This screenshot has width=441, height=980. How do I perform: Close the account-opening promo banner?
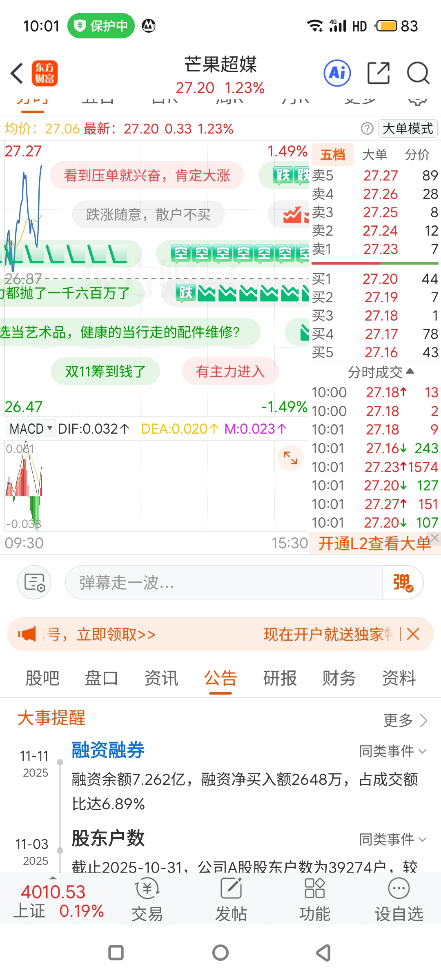(x=413, y=634)
